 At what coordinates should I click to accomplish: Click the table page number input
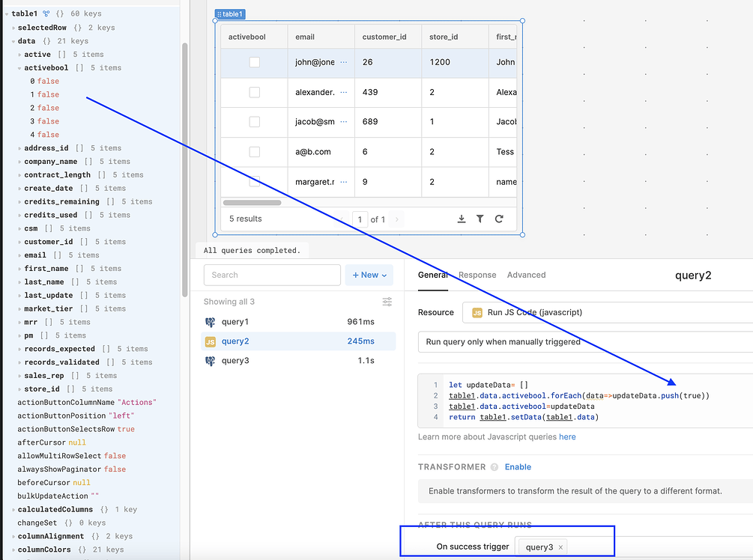(x=360, y=219)
